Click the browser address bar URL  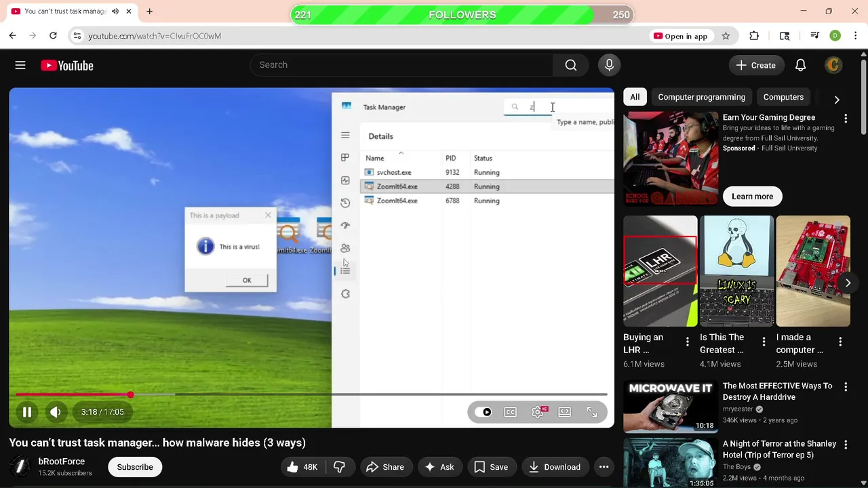(x=155, y=36)
